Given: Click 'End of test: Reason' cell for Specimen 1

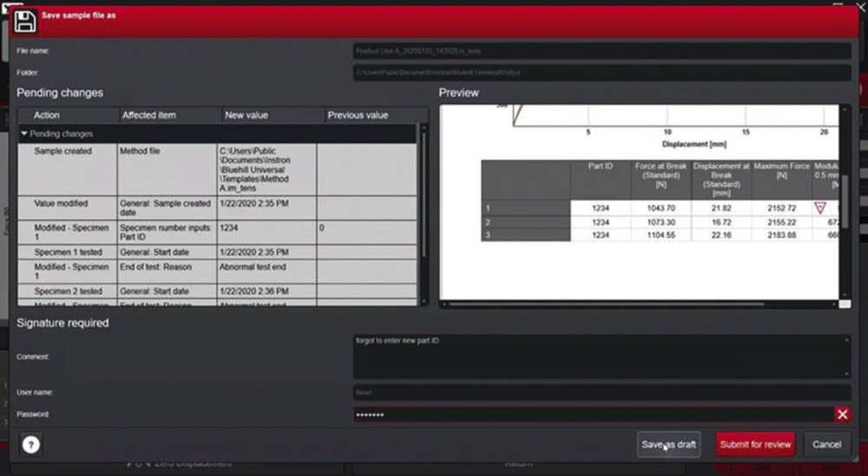Looking at the screenshot, I should [167, 272].
